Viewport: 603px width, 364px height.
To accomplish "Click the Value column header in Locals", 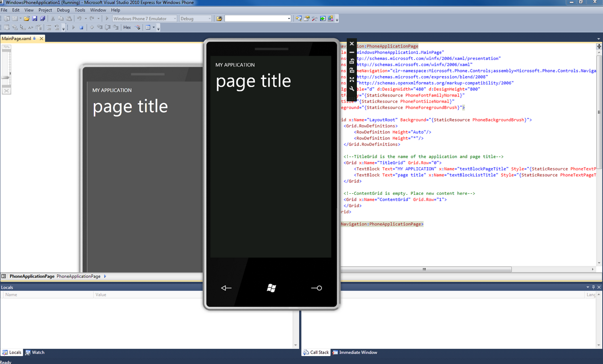I will (148, 295).
